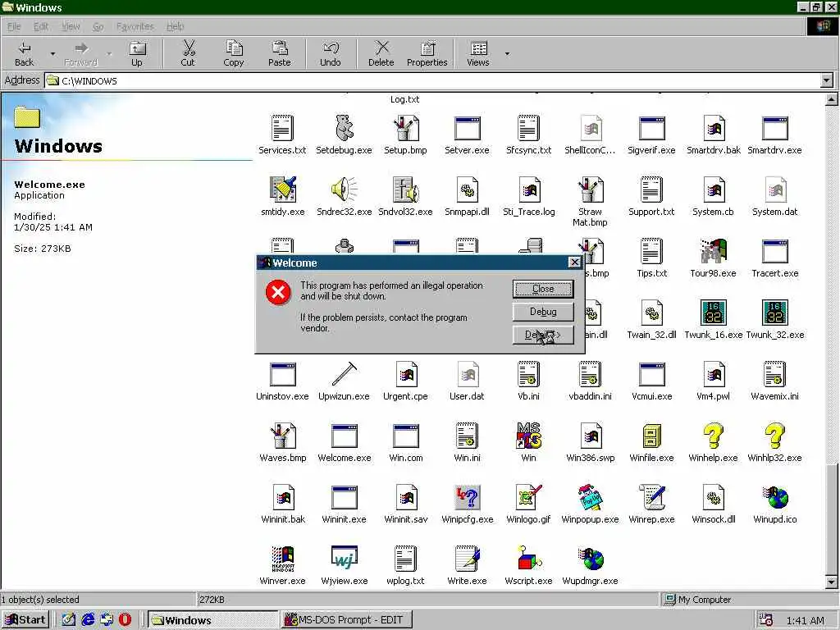Open the View menu
The height and width of the screenshot is (630, 840).
click(71, 26)
